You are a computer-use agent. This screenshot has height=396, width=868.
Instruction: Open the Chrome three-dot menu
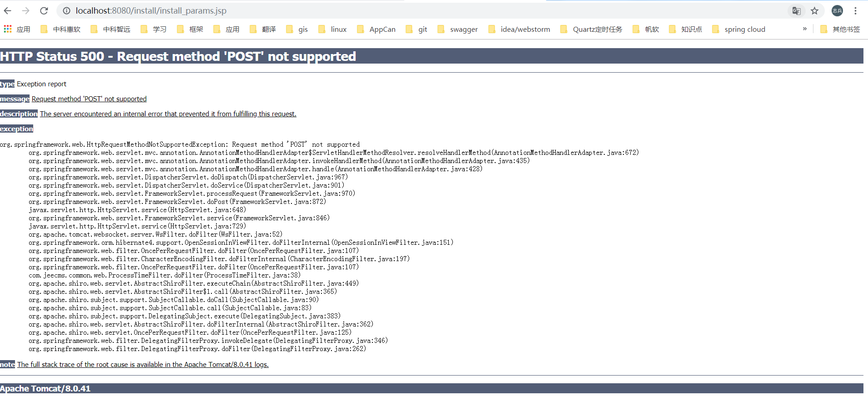click(855, 11)
